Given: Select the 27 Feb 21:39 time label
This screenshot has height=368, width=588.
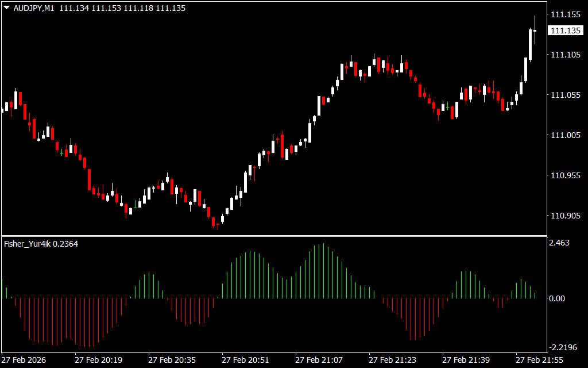Looking at the screenshot, I should click(466, 360).
